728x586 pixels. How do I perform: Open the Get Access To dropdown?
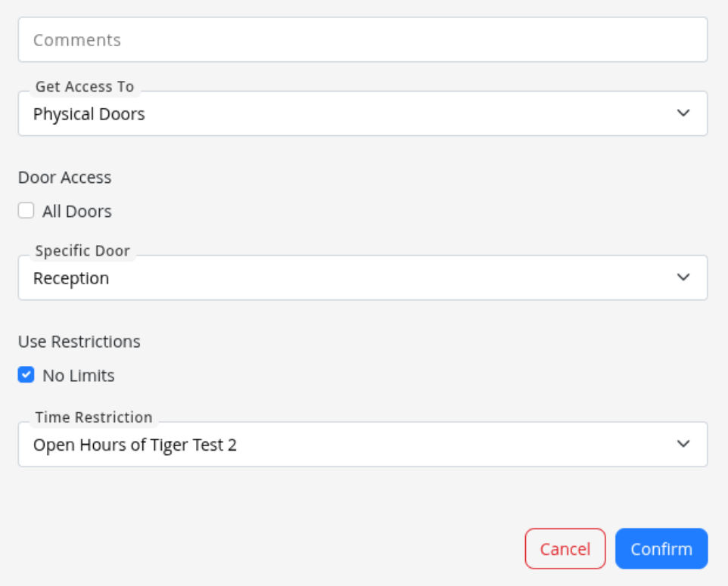coord(362,114)
